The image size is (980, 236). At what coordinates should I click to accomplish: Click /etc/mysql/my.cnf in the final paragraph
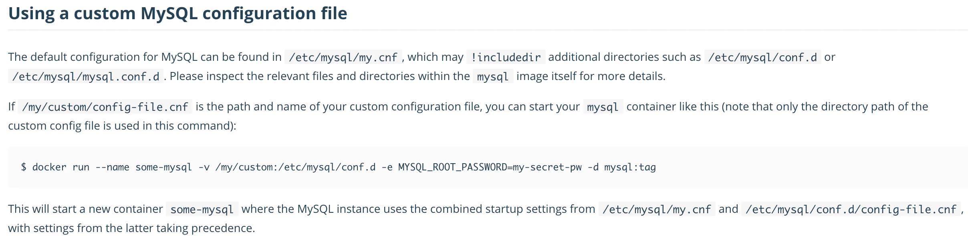tap(657, 209)
